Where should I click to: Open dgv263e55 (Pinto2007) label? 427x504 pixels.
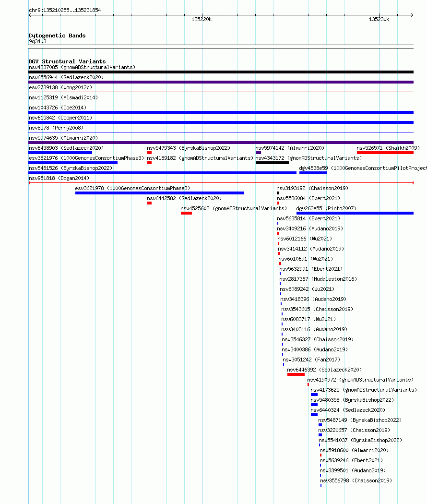[x=326, y=208]
